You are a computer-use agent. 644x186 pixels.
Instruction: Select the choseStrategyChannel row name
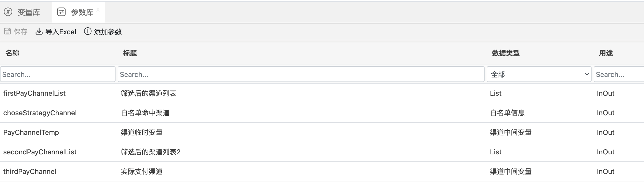pos(40,113)
